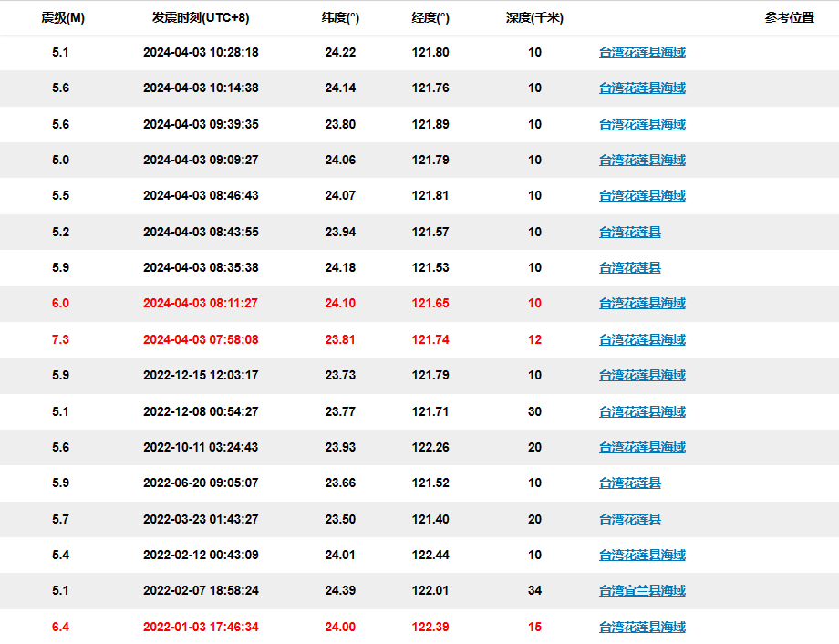839x644 pixels.
Task: Click location link of the 10:14:38 earthquake
Action: 642,88
